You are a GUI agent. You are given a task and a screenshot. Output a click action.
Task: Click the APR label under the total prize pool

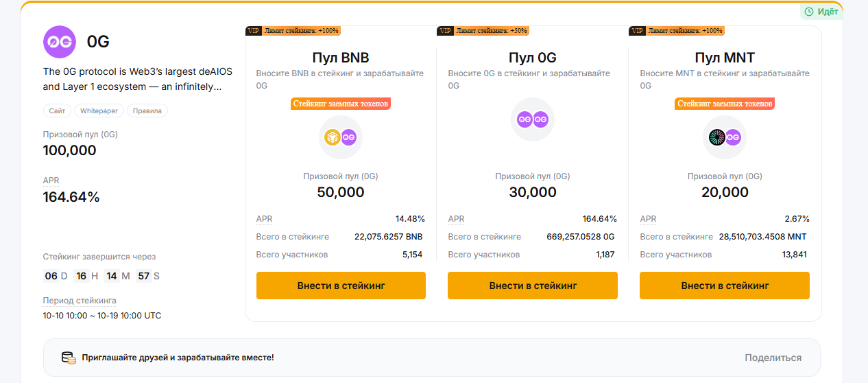pos(51,181)
